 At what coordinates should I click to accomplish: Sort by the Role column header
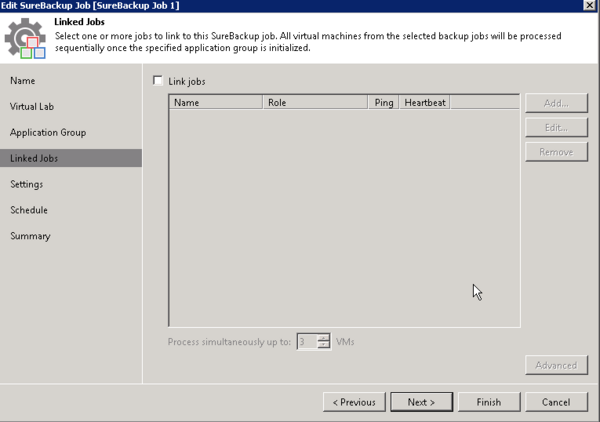pos(315,102)
